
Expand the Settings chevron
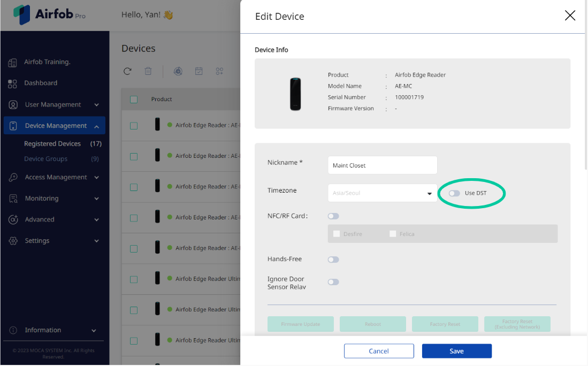[x=97, y=241]
